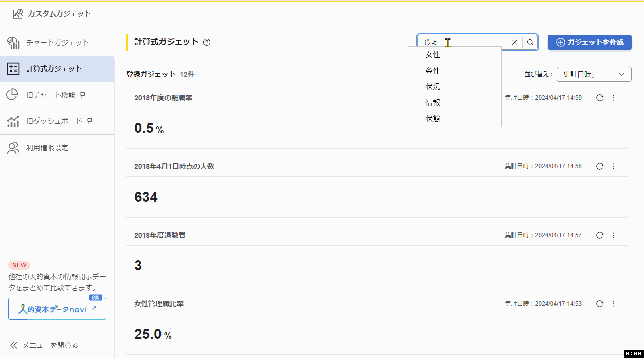Open the 並び替え sort dropdown

(x=594, y=74)
